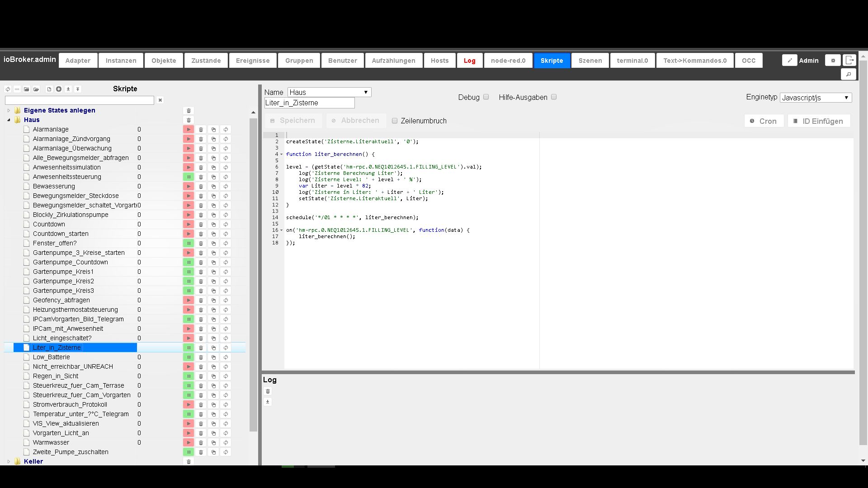868x488 pixels.
Task: Click the expand all folders icon
Action: pos(36,89)
